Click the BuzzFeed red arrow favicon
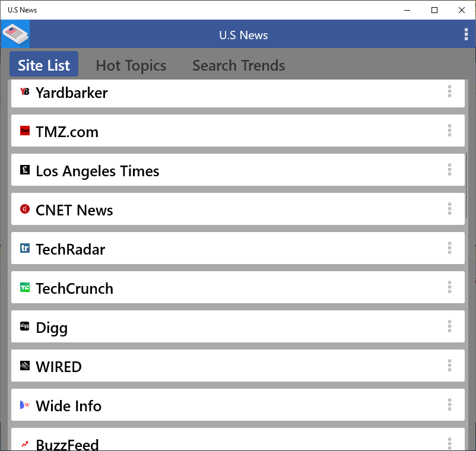This screenshot has width=476, height=451. point(25,444)
